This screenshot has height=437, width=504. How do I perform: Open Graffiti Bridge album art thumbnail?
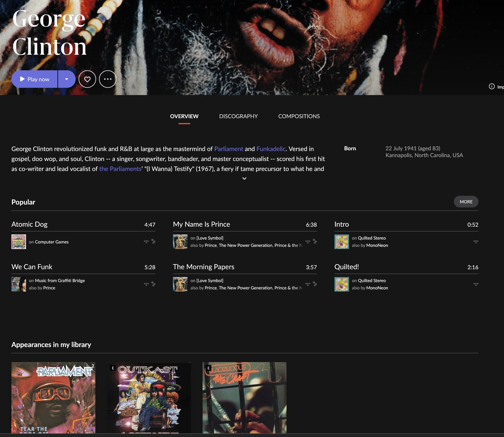tap(19, 284)
